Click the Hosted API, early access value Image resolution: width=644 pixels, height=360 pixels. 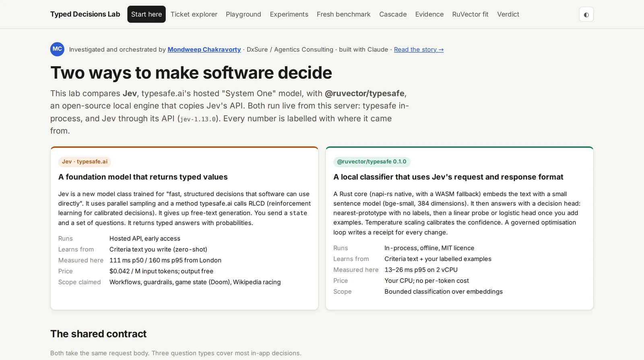[x=145, y=238]
